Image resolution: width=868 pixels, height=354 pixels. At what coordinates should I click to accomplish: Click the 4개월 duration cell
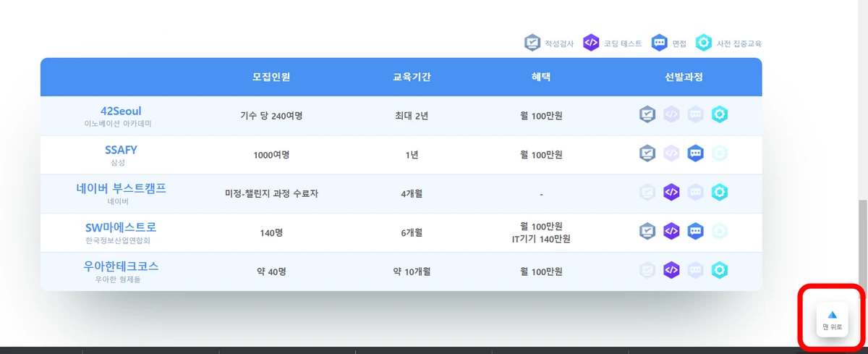412,194
